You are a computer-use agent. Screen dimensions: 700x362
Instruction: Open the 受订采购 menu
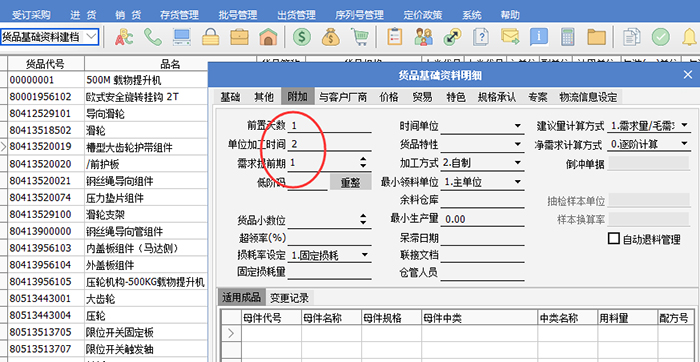(x=31, y=15)
